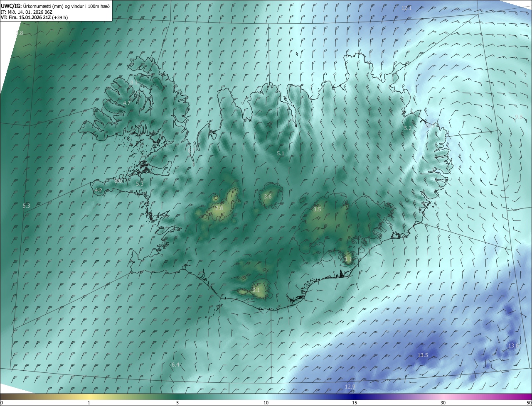532x406 pixels.
Task: Click the 3.8 value label
Action: click(19, 33)
